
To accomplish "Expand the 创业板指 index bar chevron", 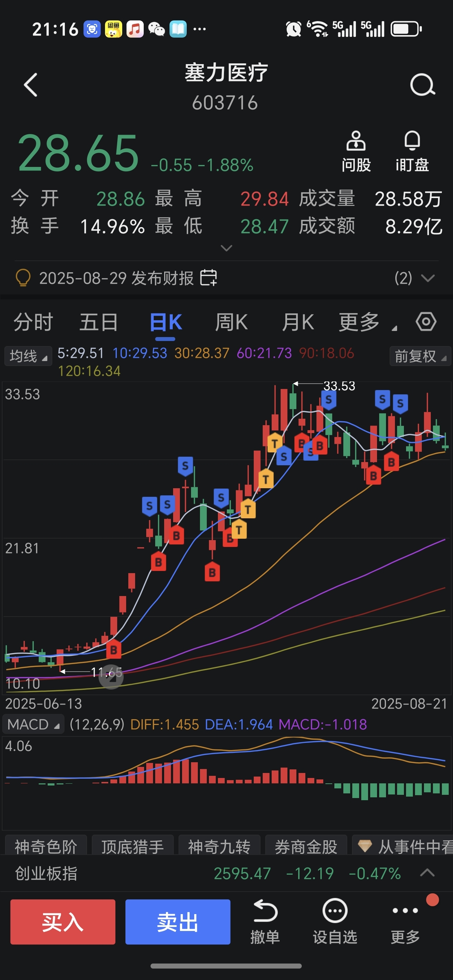I will click(x=427, y=873).
